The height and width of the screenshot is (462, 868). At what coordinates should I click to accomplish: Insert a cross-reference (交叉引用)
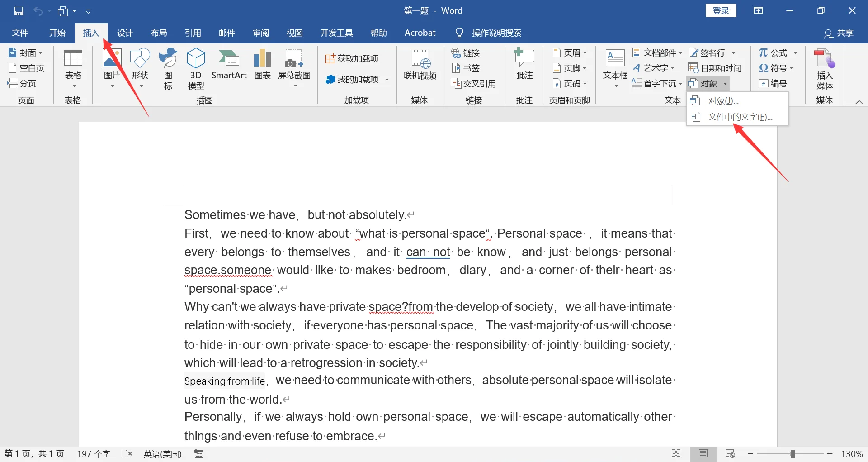pos(473,83)
